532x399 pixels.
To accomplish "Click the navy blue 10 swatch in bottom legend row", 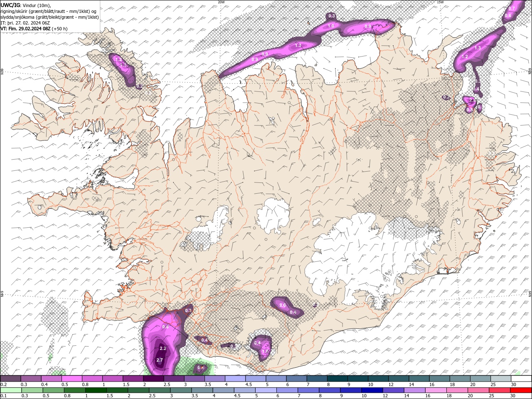I will point(372,390).
